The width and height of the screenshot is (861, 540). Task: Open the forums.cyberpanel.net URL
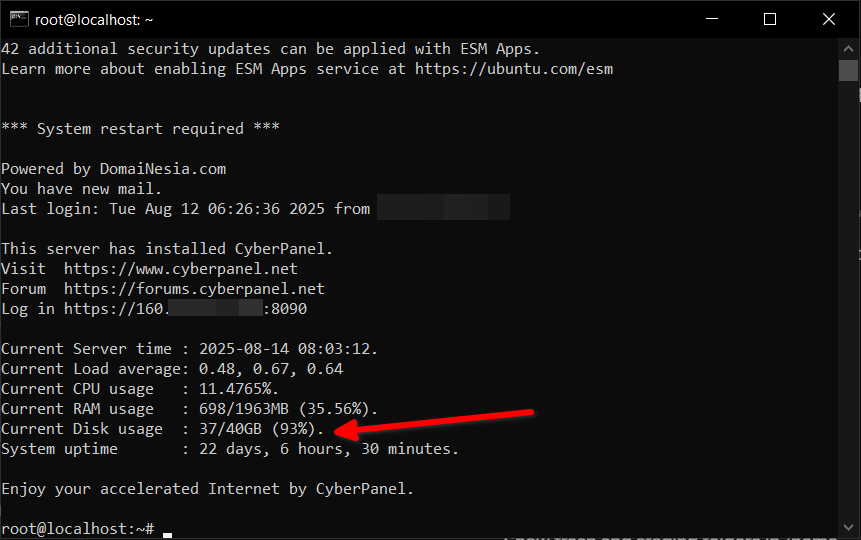pos(194,289)
